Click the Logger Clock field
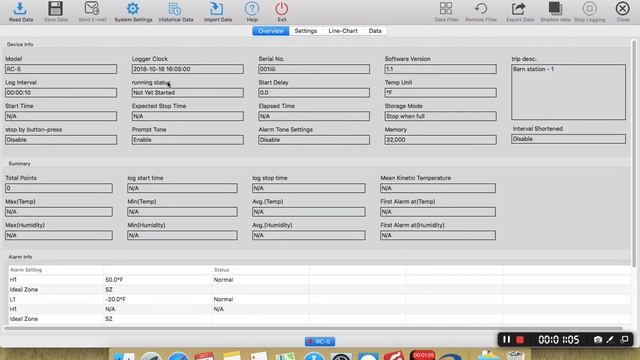640x360 pixels. click(x=188, y=69)
